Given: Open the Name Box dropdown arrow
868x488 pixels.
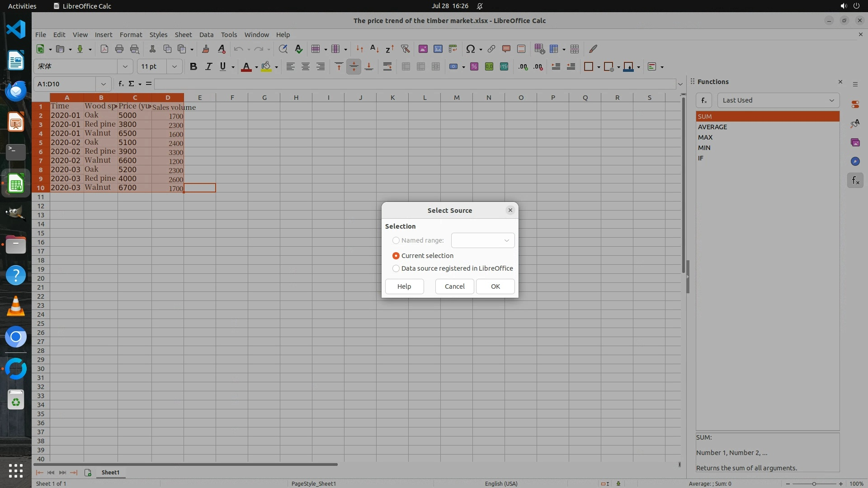Looking at the screenshot, I should pyautogui.click(x=104, y=84).
